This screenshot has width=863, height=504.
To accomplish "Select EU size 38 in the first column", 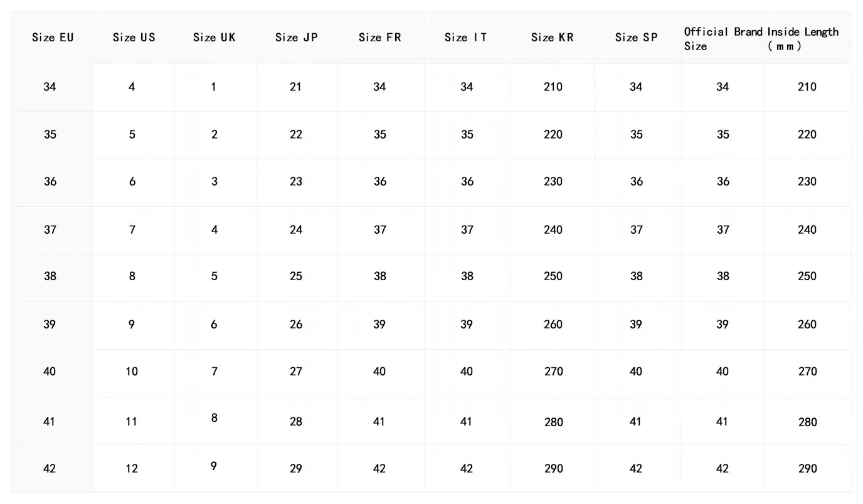I will coord(50,276).
